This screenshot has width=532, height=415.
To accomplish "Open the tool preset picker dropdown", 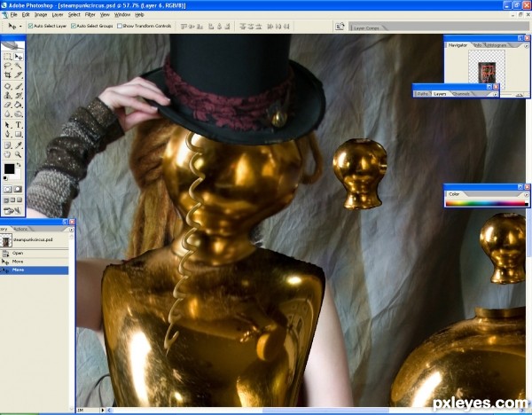I will [20, 26].
